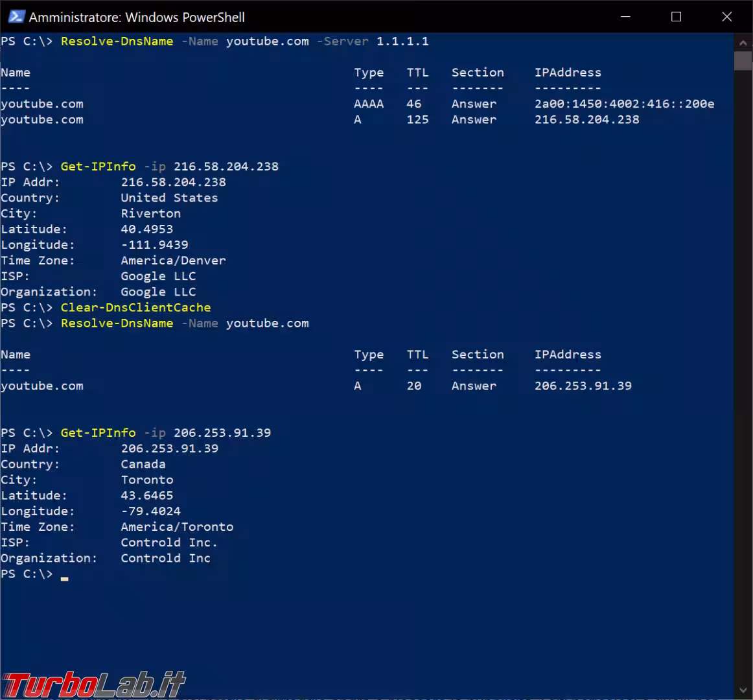Maximize the PowerShell window

[676, 17]
